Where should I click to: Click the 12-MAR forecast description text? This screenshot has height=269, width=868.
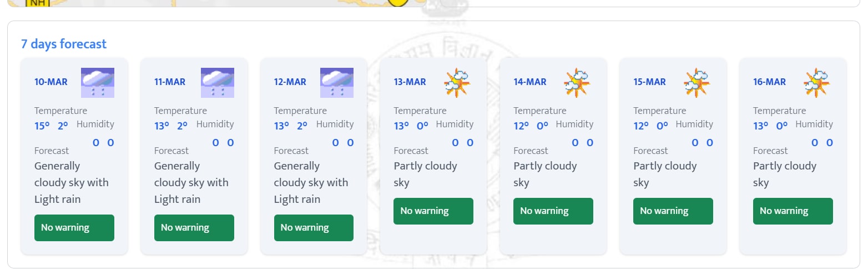[x=311, y=182]
